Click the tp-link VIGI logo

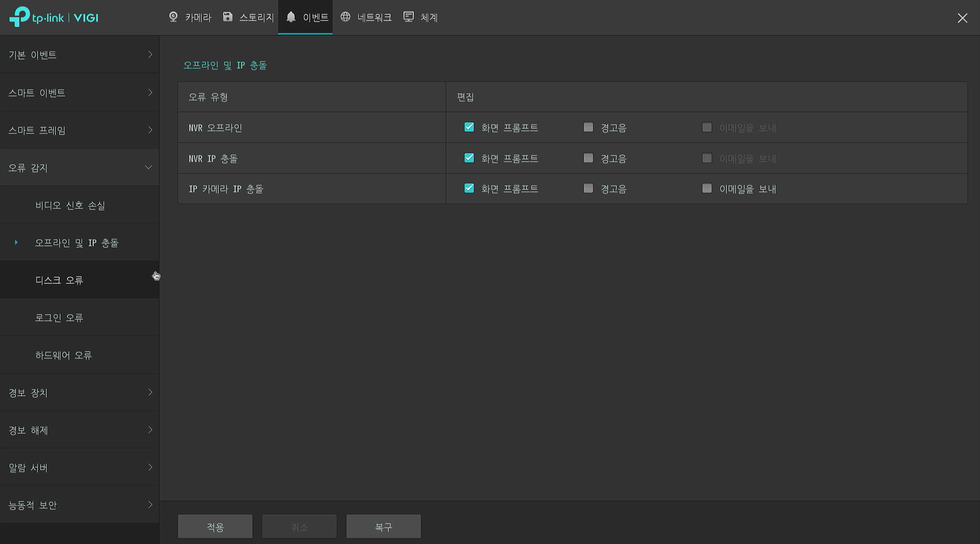pos(54,17)
